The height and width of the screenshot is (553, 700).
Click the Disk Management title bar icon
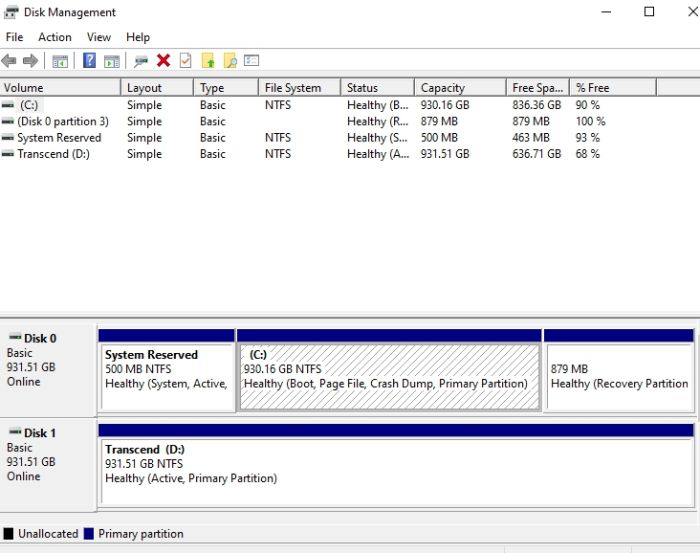11,12
